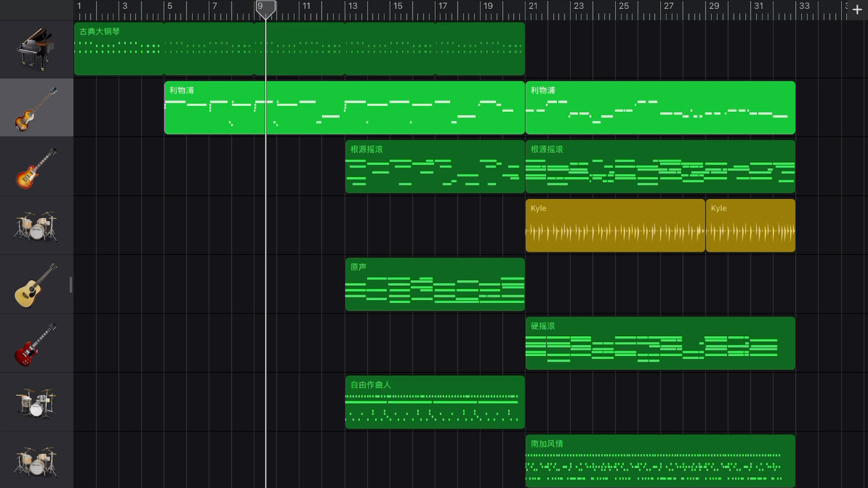Select the piano region starting at bar 17

[x=480, y=49]
